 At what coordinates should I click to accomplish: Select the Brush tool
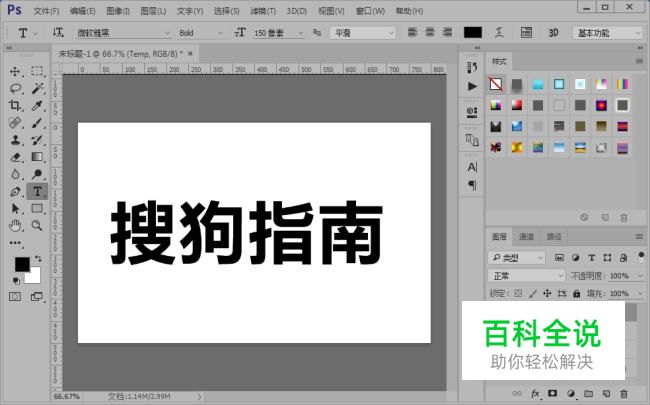pos(37,123)
